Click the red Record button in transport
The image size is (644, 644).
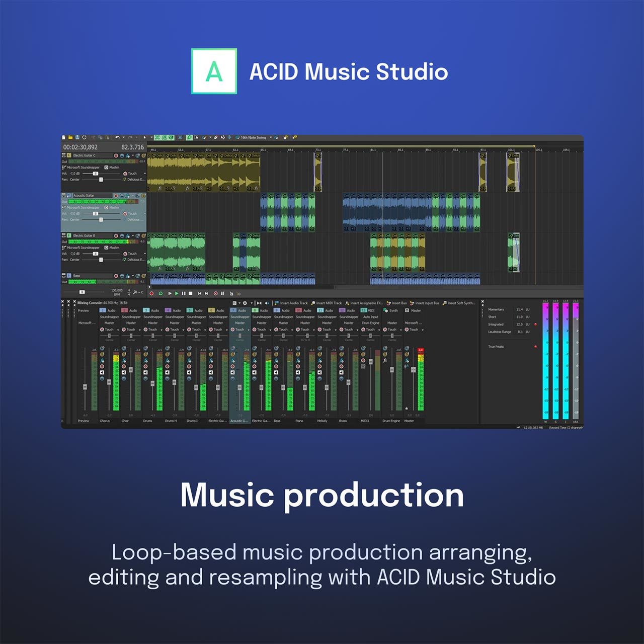(x=151, y=293)
